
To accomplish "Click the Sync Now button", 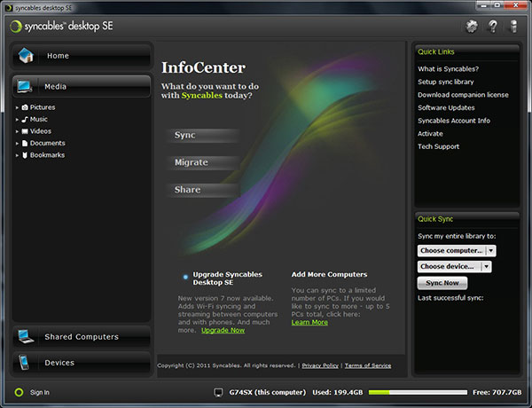I will [x=442, y=283].
